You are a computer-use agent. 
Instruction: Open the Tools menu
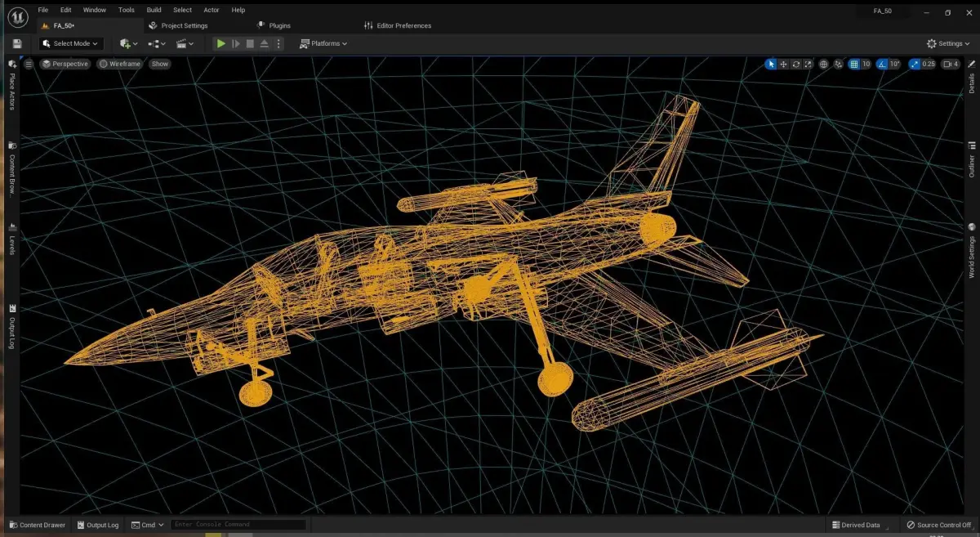[126, 10]
